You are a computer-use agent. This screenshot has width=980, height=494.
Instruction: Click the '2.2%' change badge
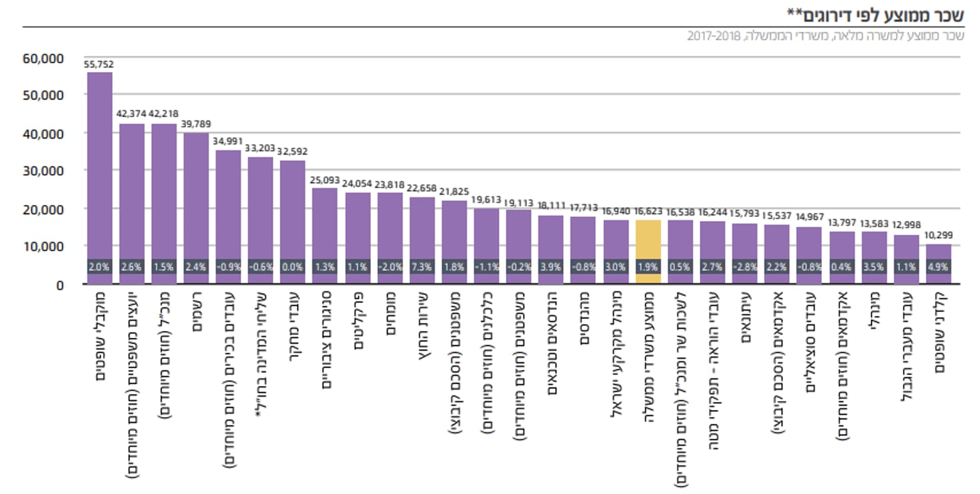point(778,267)
